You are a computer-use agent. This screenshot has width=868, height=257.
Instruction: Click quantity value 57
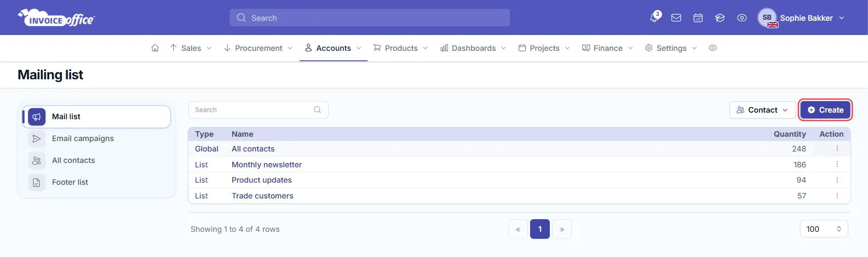(x=802, y=196)
